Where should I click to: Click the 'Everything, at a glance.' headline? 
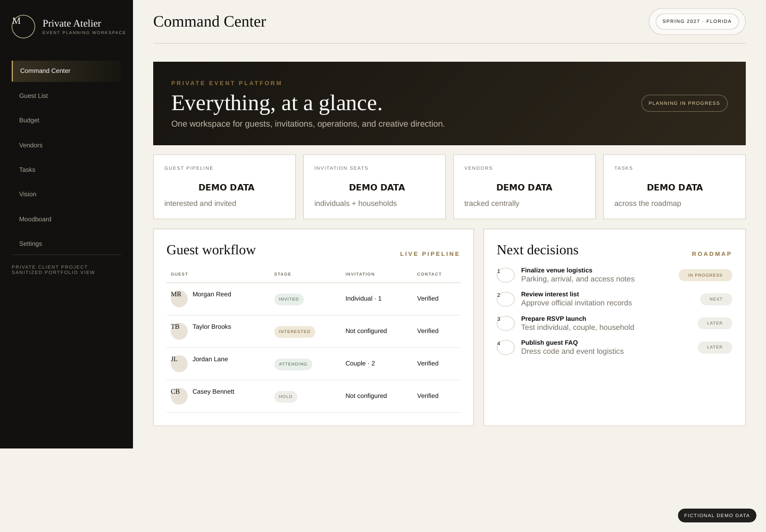[277, 103]
